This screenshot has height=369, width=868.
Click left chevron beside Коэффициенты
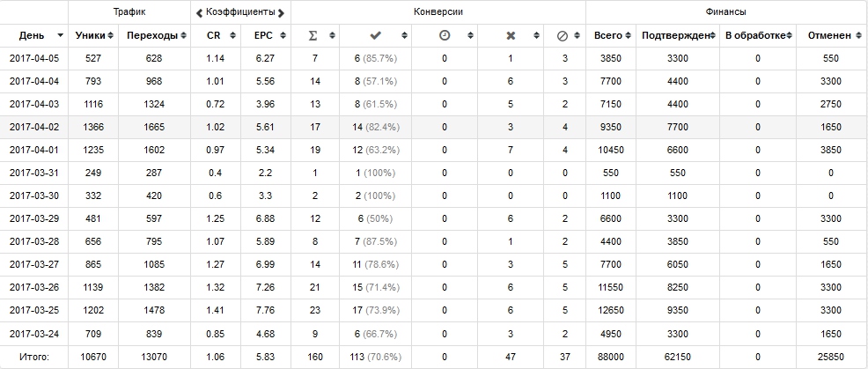click(x=199, y=12)
